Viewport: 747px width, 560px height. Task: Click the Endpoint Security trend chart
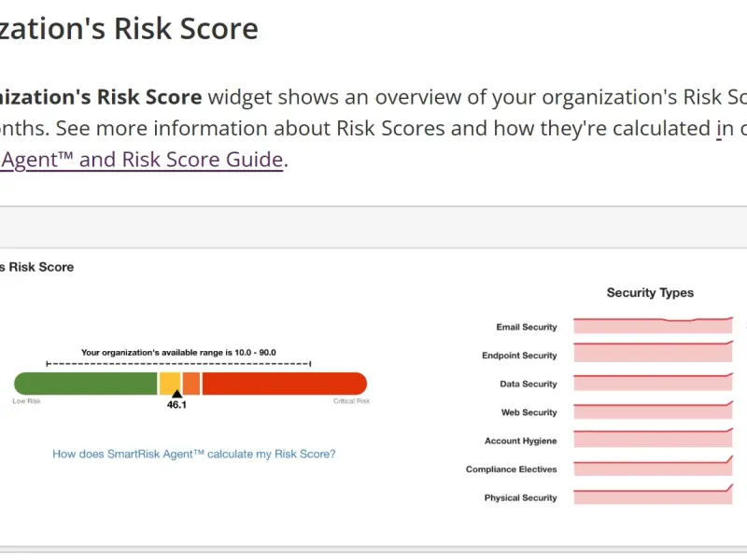point(653,353)
